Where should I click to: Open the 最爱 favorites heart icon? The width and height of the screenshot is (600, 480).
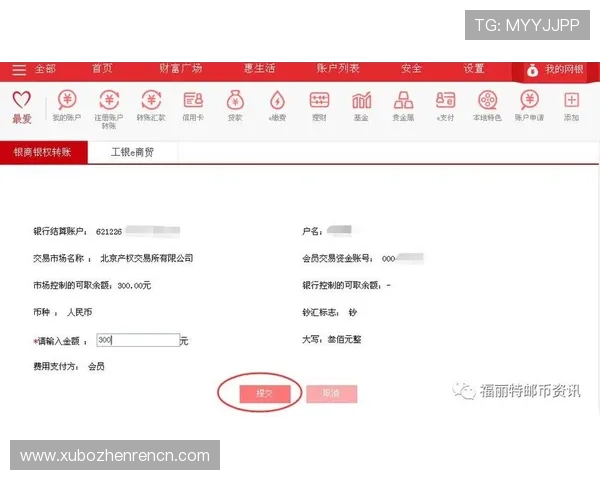tap(21, 100)
